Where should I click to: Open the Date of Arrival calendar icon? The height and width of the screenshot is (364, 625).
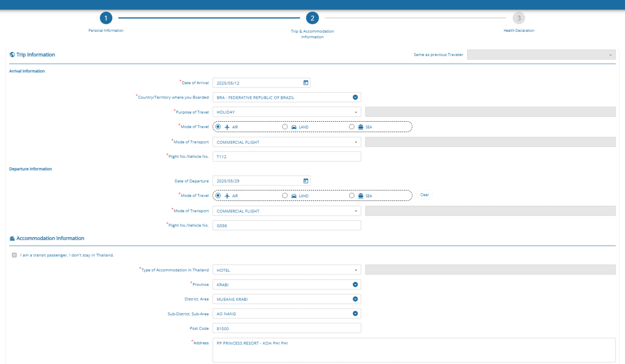(x=306, y=83)
